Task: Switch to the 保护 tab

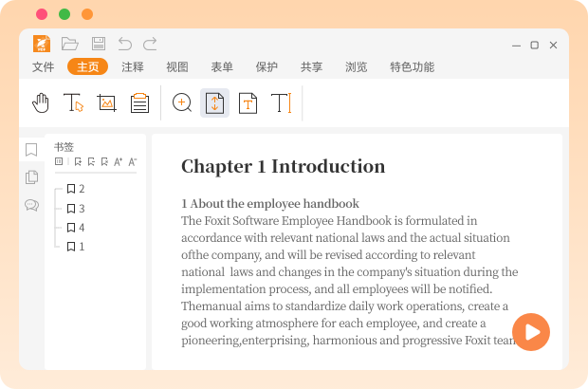Action: click(266, 66)
